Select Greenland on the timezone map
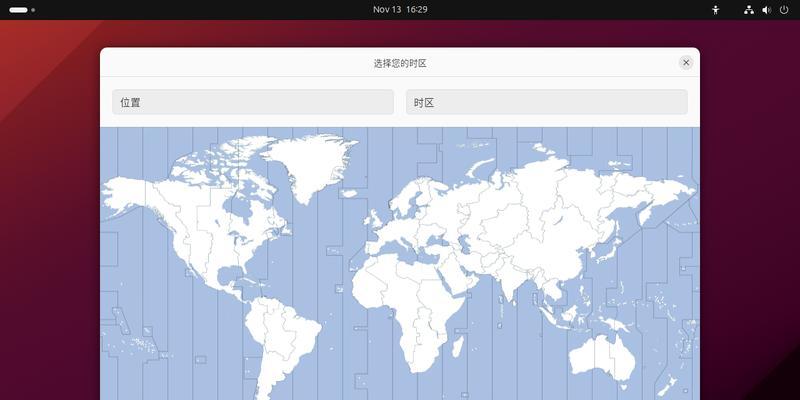 click(x=309, y=166)
